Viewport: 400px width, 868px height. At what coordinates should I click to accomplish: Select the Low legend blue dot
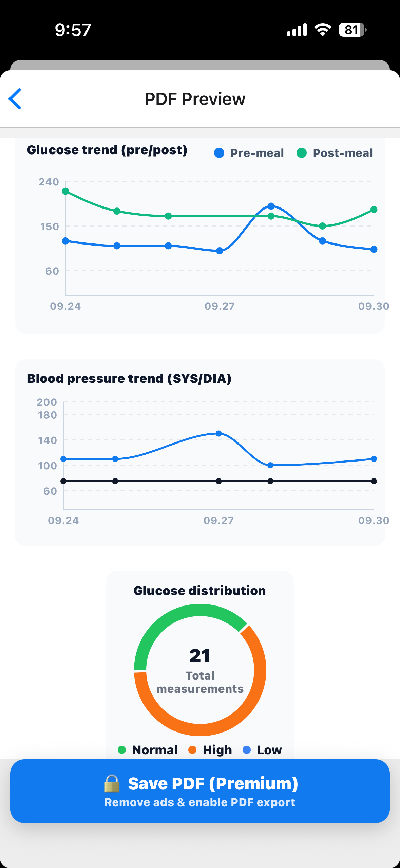247,750
